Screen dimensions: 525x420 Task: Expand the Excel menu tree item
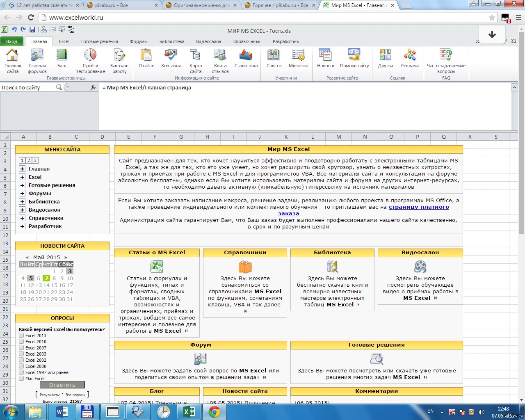[x=22, y=177]
